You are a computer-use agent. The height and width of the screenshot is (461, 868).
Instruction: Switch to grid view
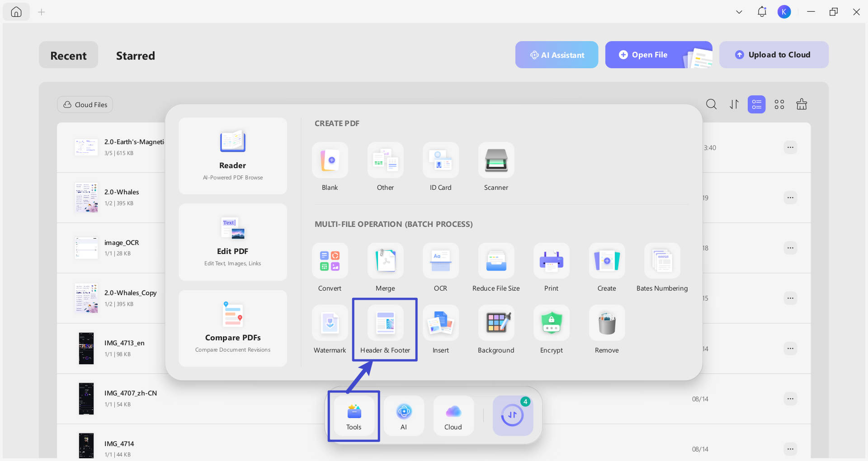(x=779, y=104)
